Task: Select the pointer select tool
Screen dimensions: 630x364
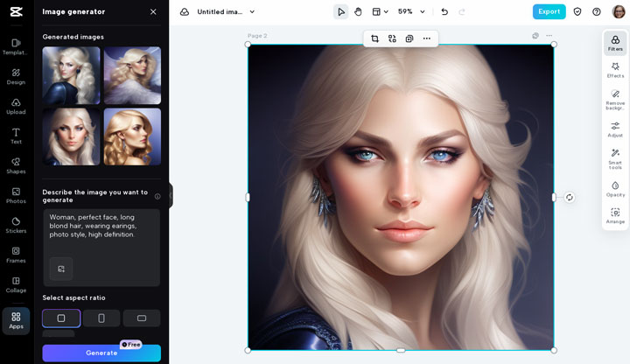Action: point(340,11)
